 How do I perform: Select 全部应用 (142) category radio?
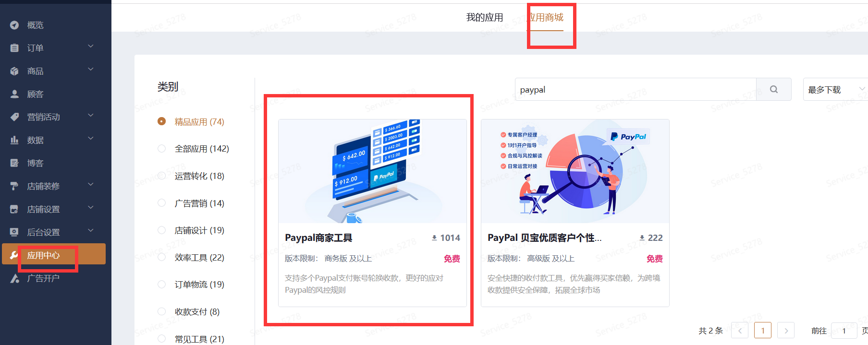tap(162, 149)
